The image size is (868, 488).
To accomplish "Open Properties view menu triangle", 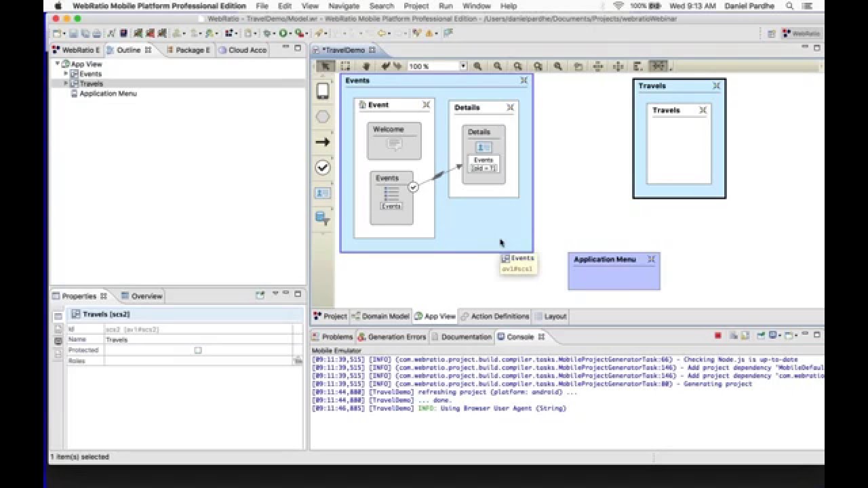I will point(275,294).
